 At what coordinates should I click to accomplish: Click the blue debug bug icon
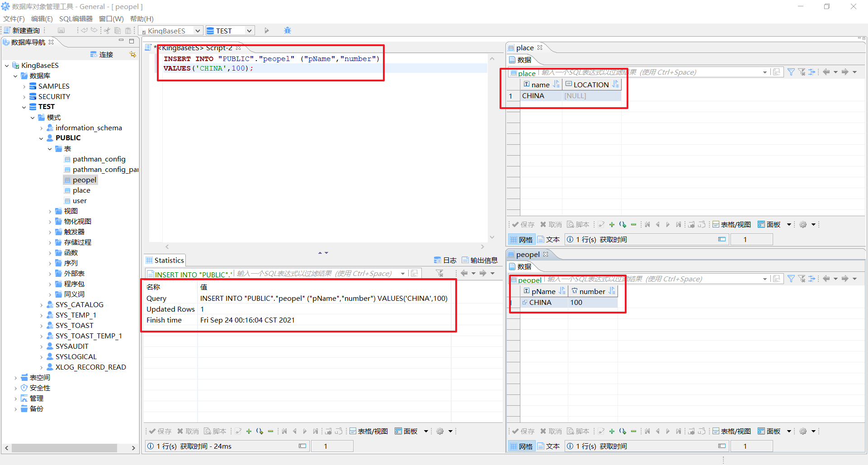click(x=288, y=31)
